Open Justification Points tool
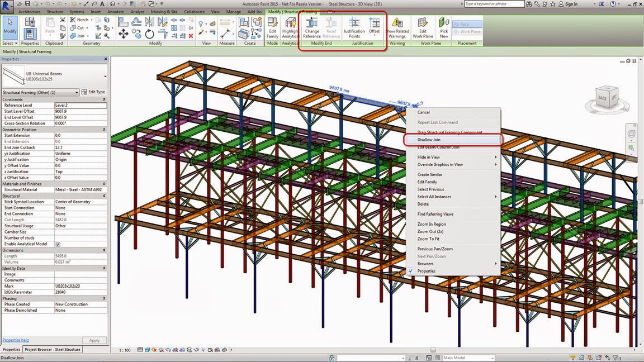Image resolution: width=644 pixels, height=362 pixels. coord(354,28)
